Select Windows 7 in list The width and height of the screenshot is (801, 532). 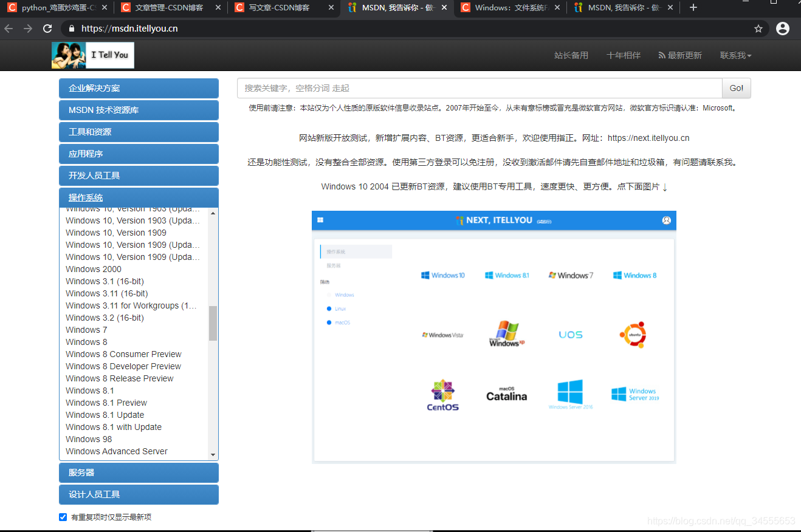point(86,330)
